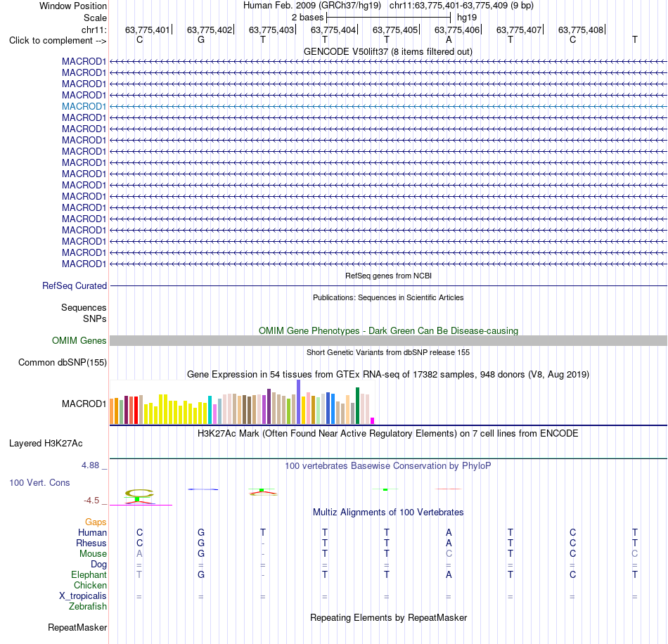Screen dimensions: 668x644
Task: Select the 'Elephant' species row label
Action: point(89,575)
